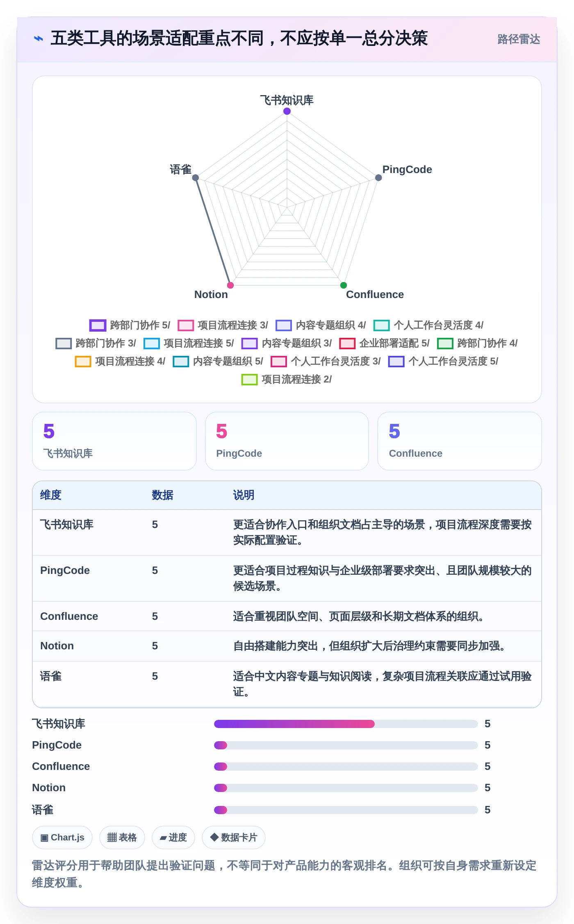The width and height of the screenshot is (574, 924).
Task: Click the 维度 column header
Action: [x=51, y=495]
